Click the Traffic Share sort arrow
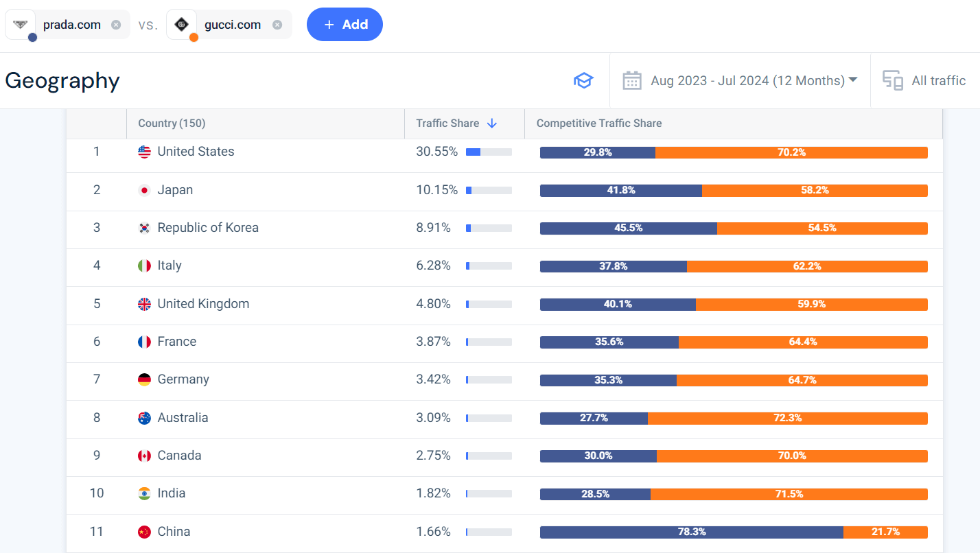This screenshot has width=980, height=553. tap(491, 123)
